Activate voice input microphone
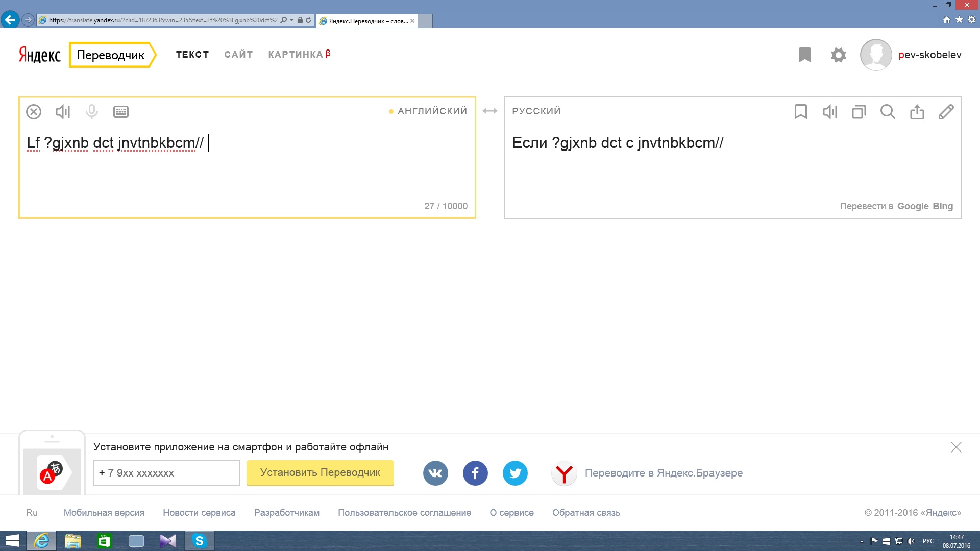980x551 pixels. [92, 112]
